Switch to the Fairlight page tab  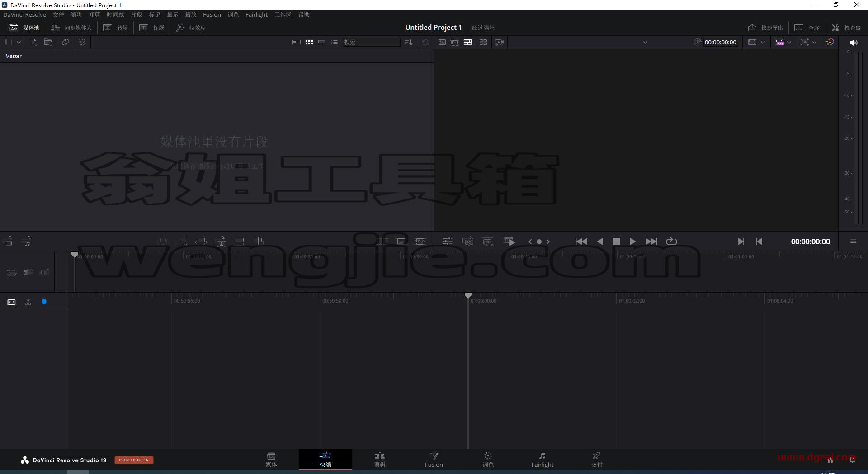tap(542, 460)
